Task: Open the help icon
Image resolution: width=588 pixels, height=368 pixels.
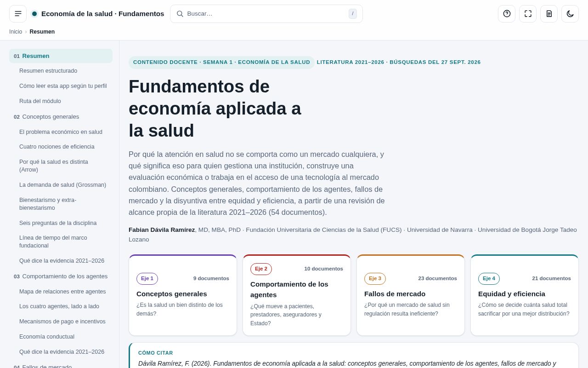Action: (507, 14)
